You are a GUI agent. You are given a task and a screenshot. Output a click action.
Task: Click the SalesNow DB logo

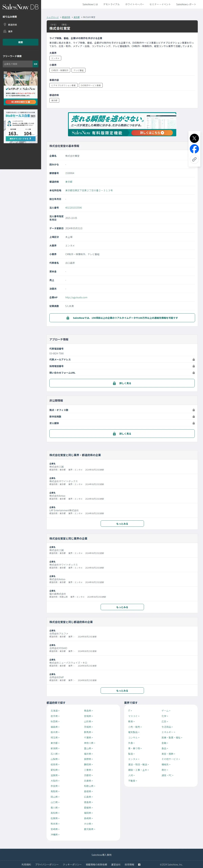[20, 7]
